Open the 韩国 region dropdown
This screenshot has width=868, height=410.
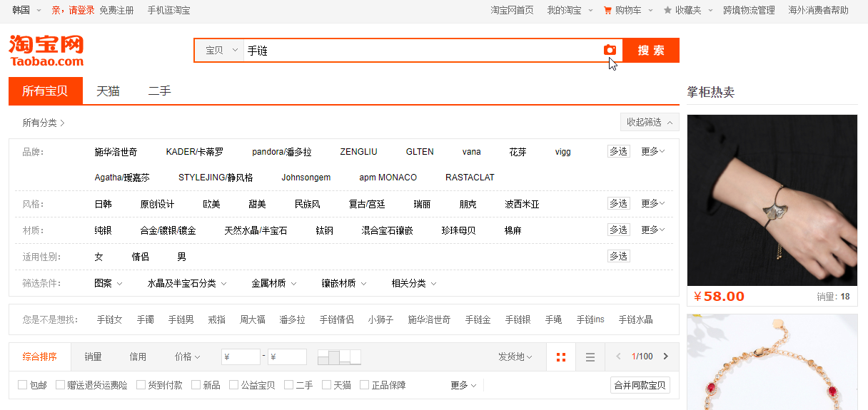pyautogui.click(x=26, y=10)
